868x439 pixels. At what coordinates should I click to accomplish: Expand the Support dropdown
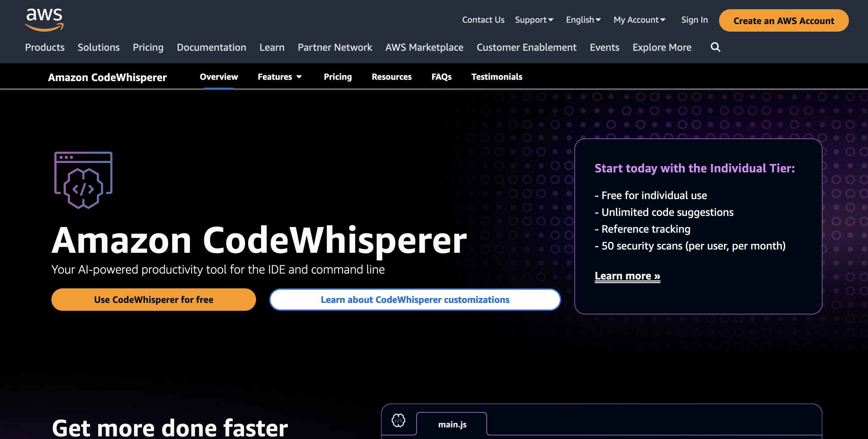(534, 20)
